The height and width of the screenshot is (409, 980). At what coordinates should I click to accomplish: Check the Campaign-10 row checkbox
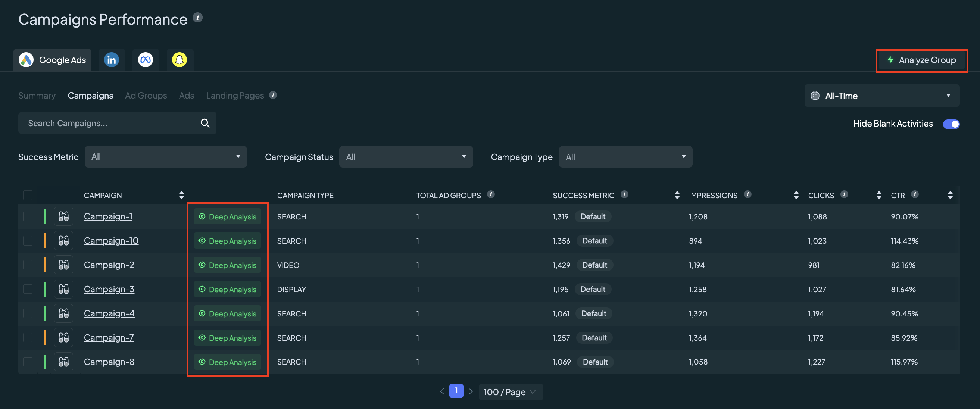(x=28, y=241)
